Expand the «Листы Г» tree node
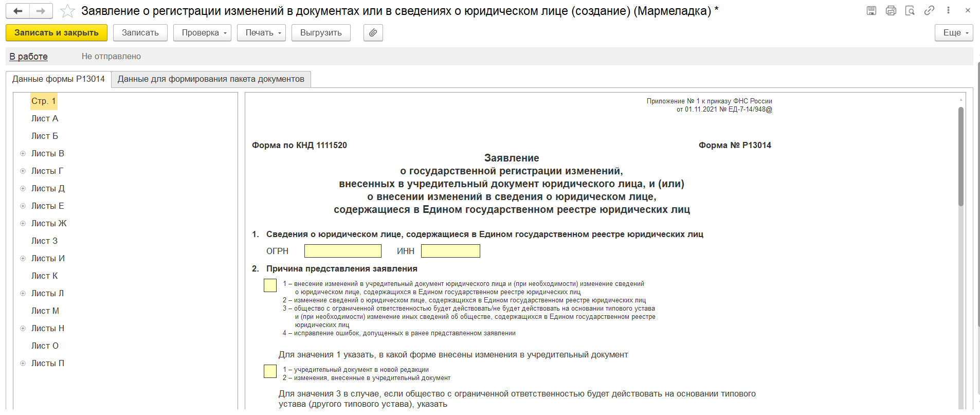The image size is (980, 415). [23, 171]
